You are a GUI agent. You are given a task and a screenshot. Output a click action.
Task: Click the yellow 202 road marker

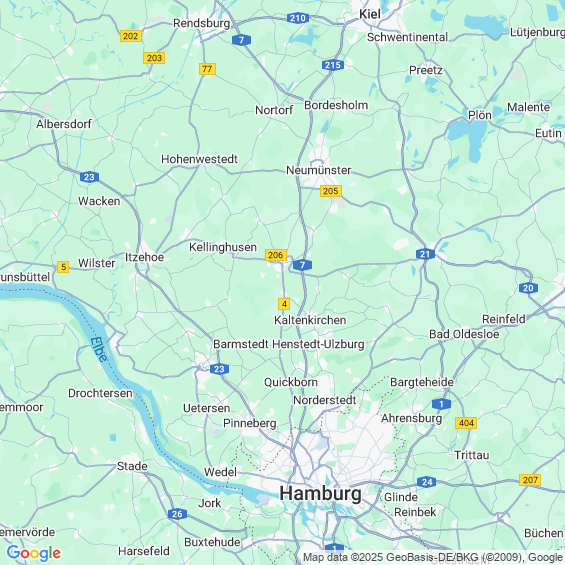click(x=131, y=36)
